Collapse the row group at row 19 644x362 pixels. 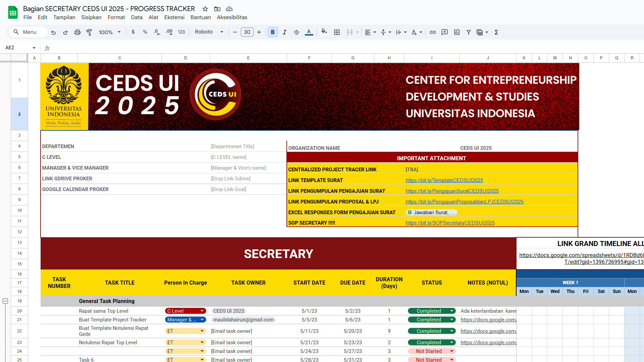pos(5,301)
